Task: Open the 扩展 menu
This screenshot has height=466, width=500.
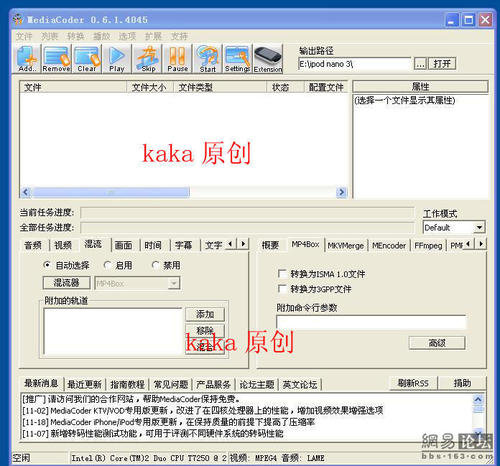Action: pos(153,36)
